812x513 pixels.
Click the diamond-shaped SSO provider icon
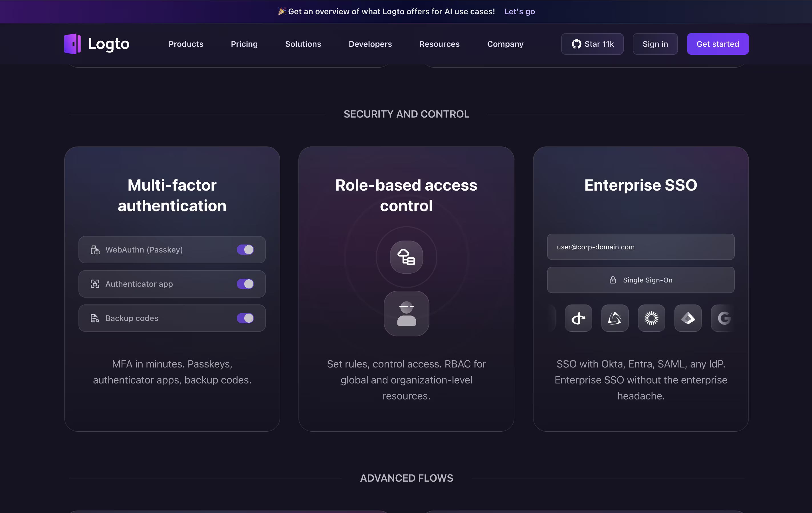(x=688, y=318)
